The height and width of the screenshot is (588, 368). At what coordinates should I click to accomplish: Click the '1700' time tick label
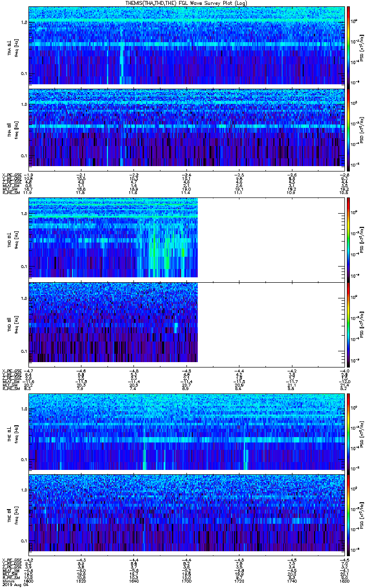(186, 581)
